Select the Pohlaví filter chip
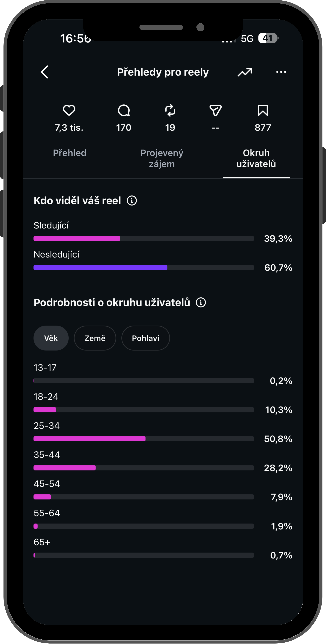 [145, 338]
